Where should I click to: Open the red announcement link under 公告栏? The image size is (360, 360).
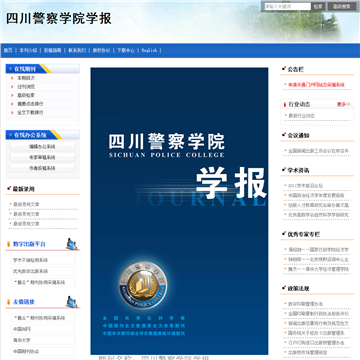coord(316,85)
